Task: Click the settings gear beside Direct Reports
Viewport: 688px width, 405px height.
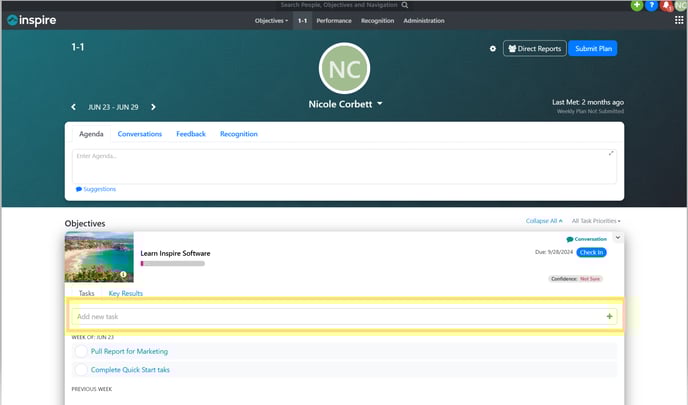Action: pyautogui.click(x=492, y=48)
